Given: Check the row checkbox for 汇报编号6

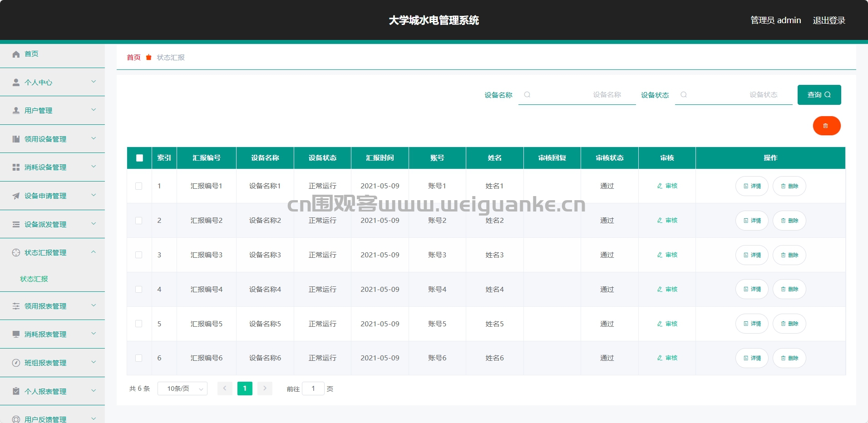Looking at the screenshot, I should coord(139,358).
